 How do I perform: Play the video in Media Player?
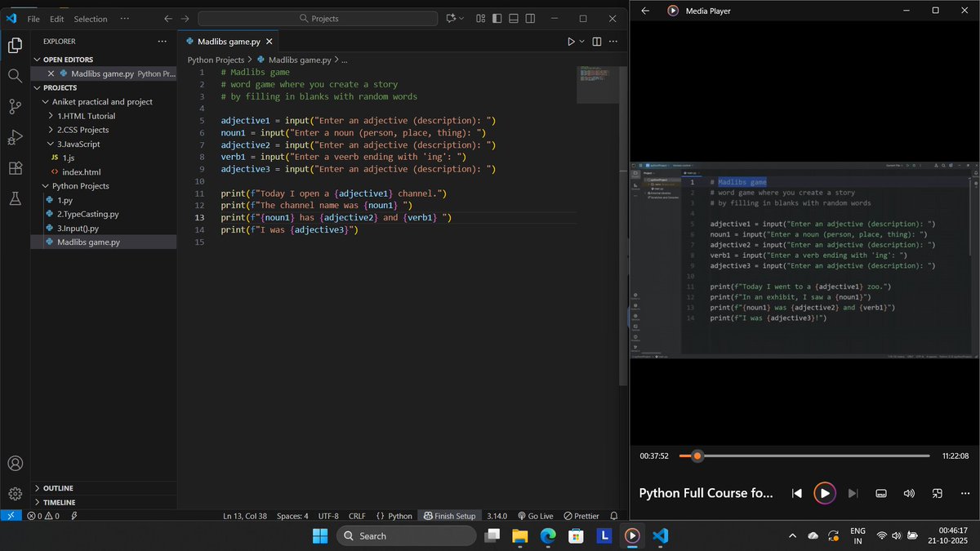(825, 493)
